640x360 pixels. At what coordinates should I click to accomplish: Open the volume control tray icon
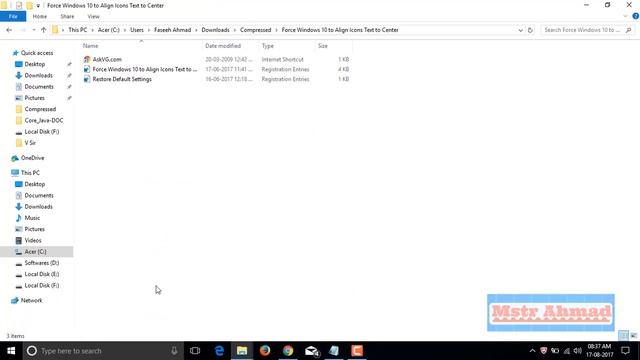tap(577, 351)
